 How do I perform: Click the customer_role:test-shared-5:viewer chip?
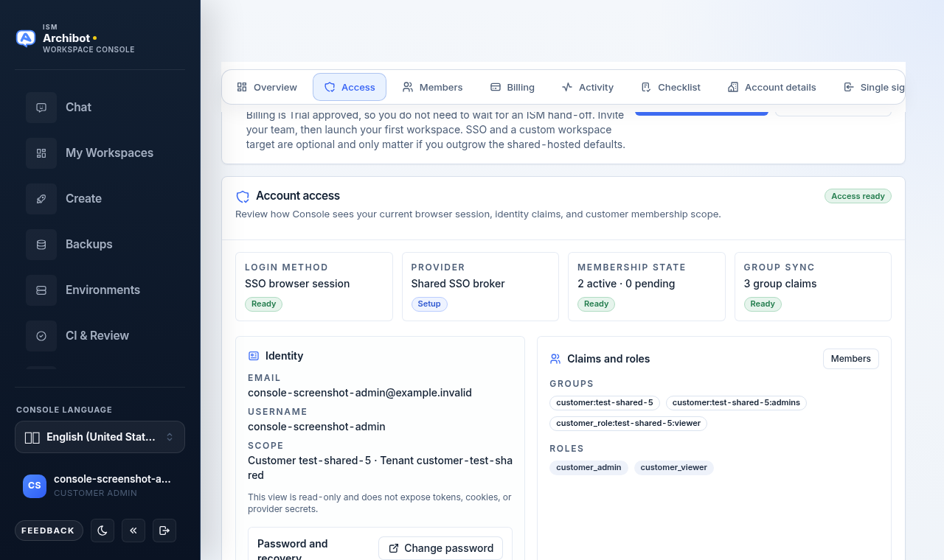pyautogui.click(x=628, y=424)
